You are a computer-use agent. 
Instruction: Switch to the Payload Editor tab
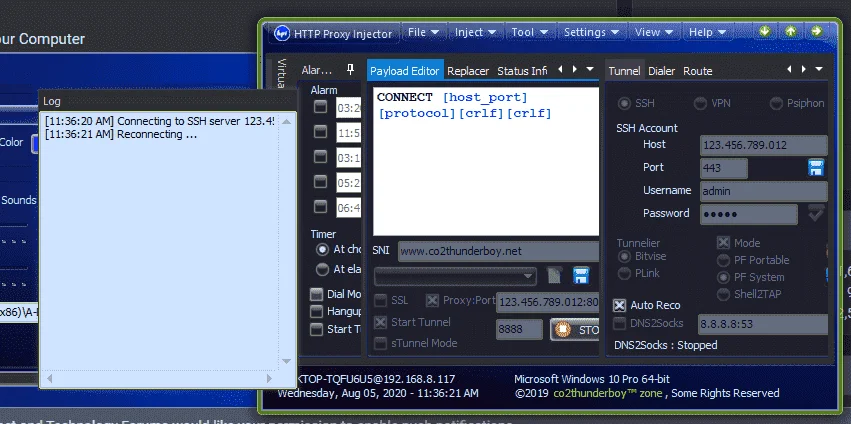(x=405, y=71)
